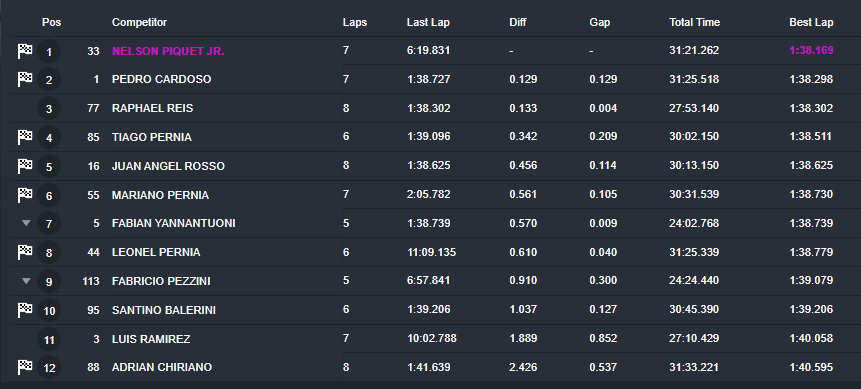The width and height of the screenshot is (861, 389).
Task: Click checkered flag next to Pedro Cardoso
Action: pyautogui.click(x=25, y=80)
